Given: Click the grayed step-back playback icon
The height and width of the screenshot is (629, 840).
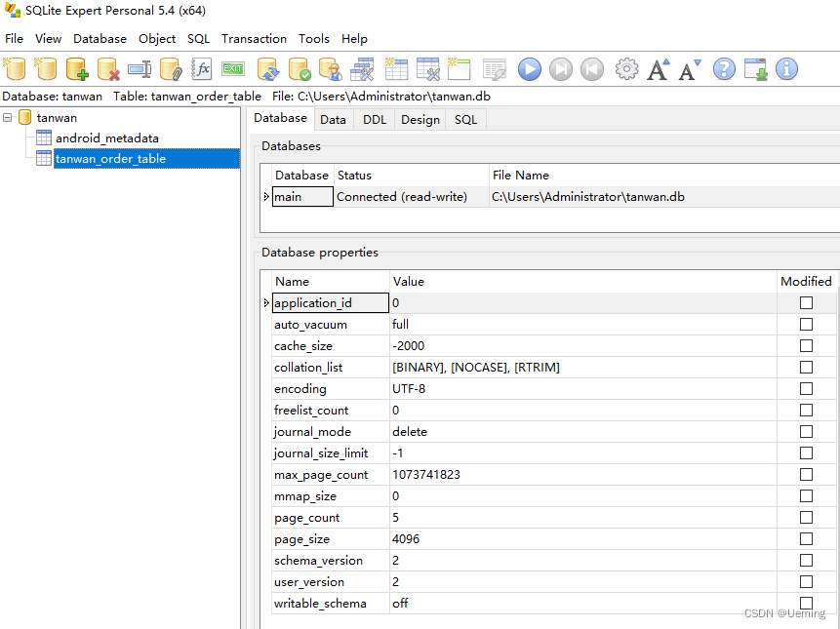Looking at the screenshot, I should point(592,69).
